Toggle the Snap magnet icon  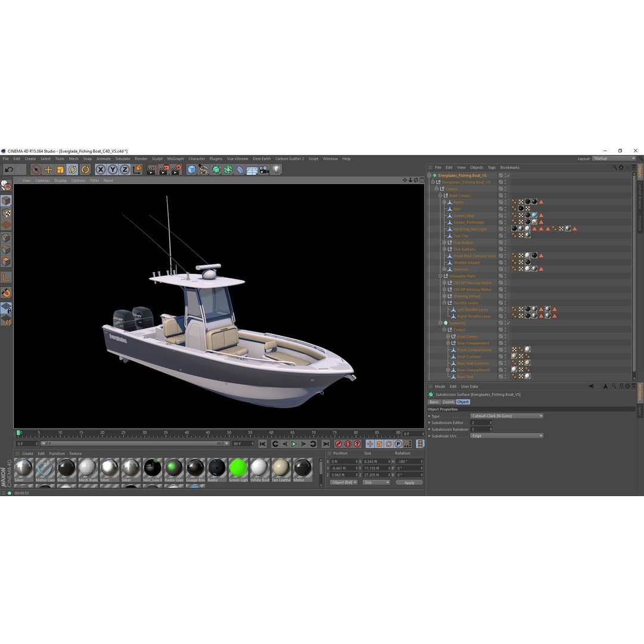click(x=6, y=293)
